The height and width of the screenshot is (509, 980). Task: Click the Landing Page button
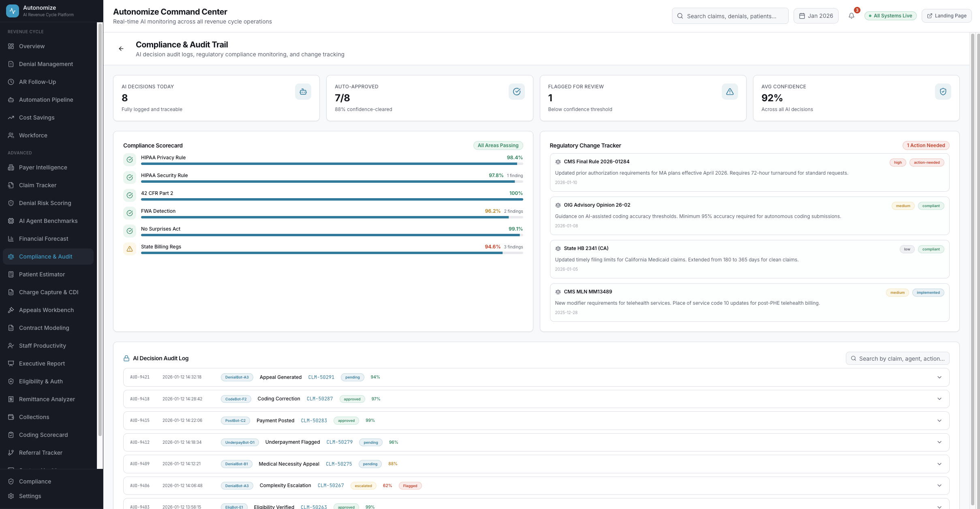click(x=947, y=15)
